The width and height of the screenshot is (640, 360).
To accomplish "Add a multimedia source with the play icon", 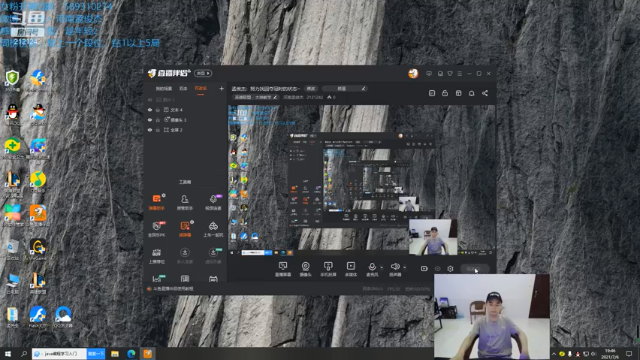I will coord(351,269).
